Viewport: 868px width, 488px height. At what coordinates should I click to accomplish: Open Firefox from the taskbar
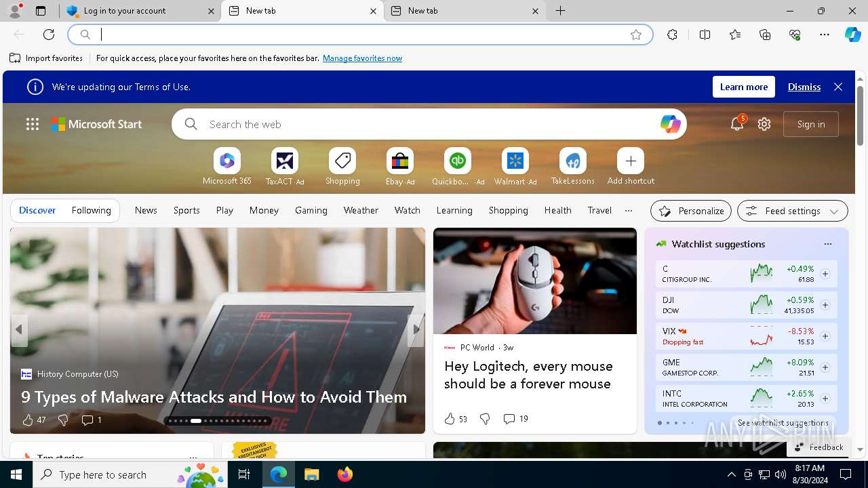(x=345, y=474)
